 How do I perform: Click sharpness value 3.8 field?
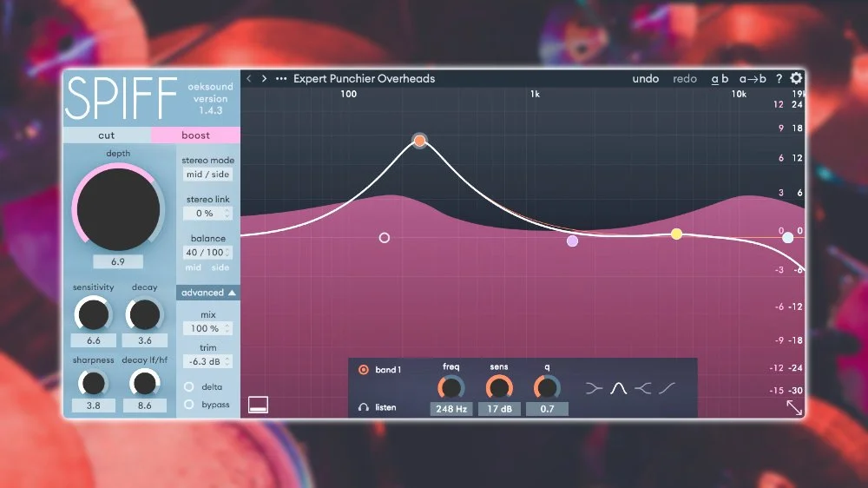[94, 406]
